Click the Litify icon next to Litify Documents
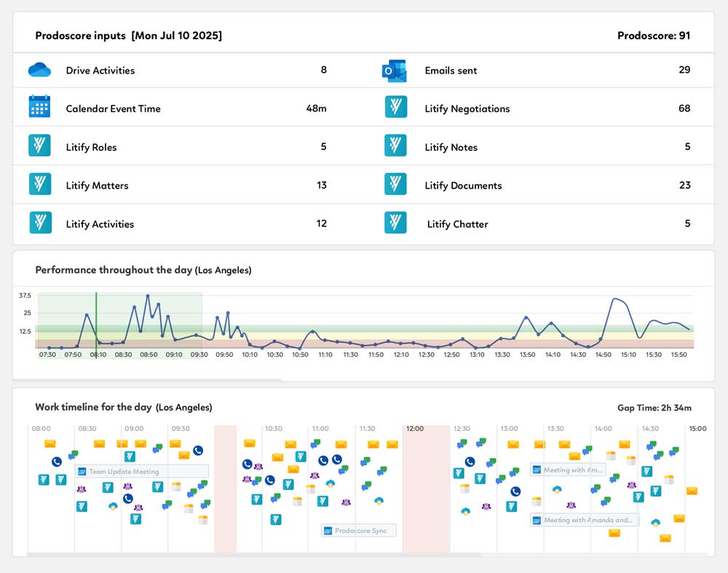The image size is (728, 573). [x=395, y=184]
